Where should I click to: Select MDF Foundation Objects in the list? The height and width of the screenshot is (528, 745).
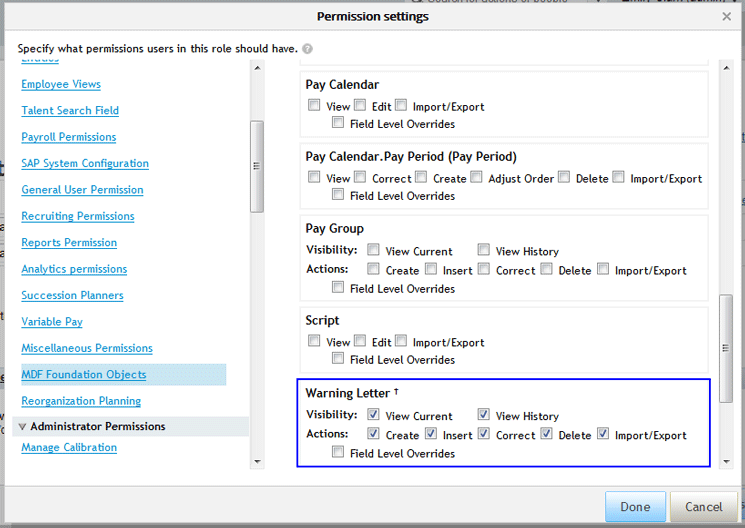click(84, 375)
